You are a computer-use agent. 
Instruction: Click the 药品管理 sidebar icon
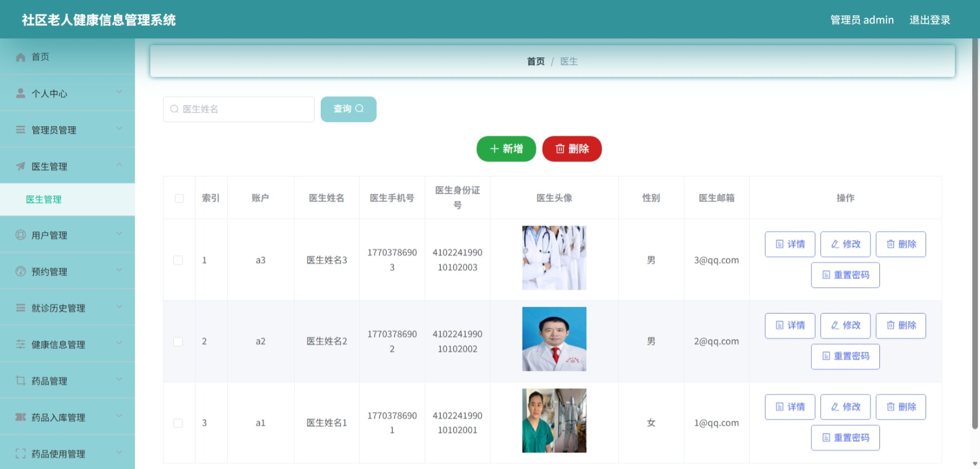[x=21, y=381]
